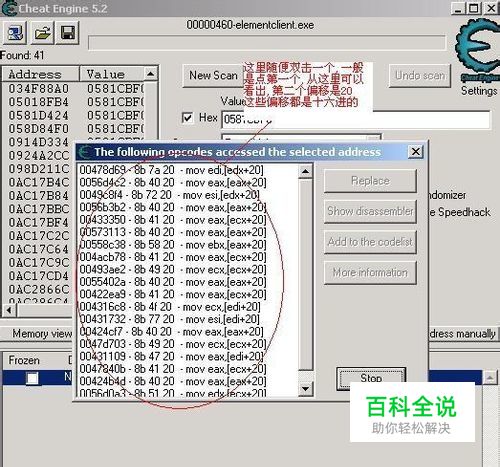Viewport: 500px width, 467px height.
Task: Select opcode 00478d69 mov edi,[edx+20]
Action: 172,170
